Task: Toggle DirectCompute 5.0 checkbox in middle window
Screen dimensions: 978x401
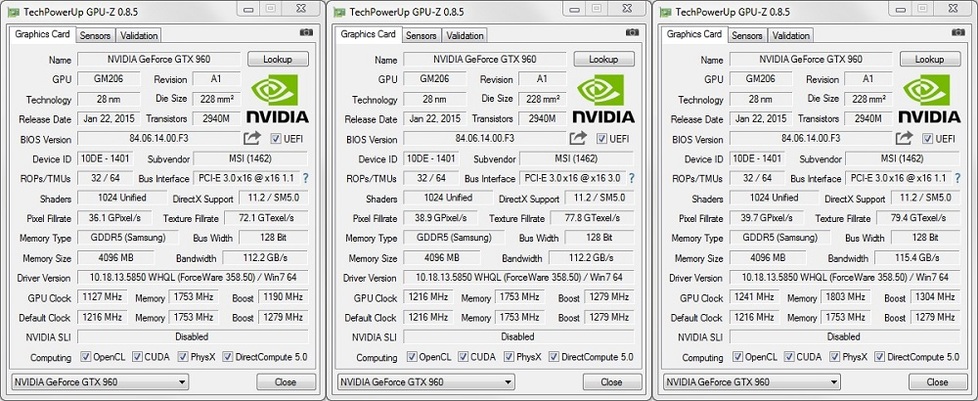Action: [x=554, y=357]
